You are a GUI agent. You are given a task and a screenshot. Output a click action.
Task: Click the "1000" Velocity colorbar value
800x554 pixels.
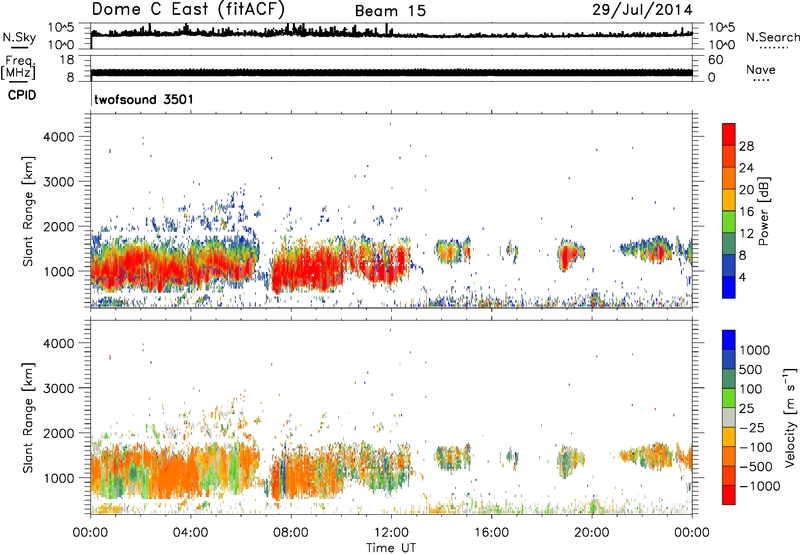pos(755,350)
